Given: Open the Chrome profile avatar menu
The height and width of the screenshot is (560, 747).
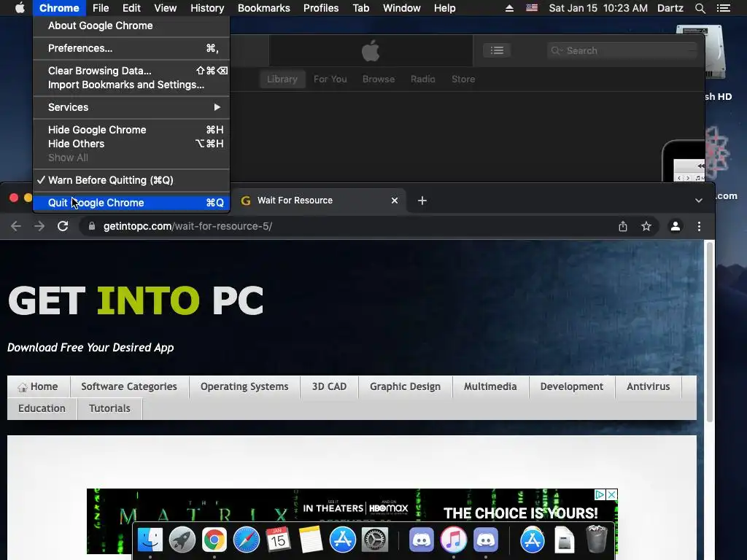Looking at the screenshot, I should tap(675, 226).
